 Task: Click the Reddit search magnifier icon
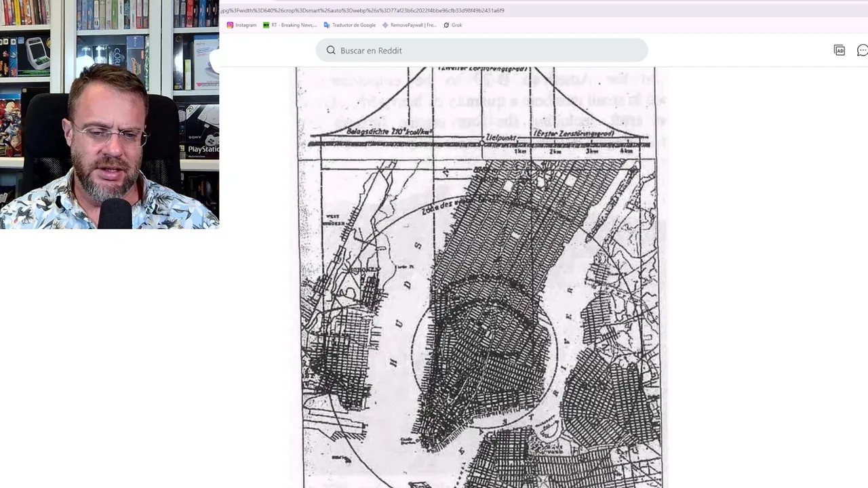coord(331,50)
